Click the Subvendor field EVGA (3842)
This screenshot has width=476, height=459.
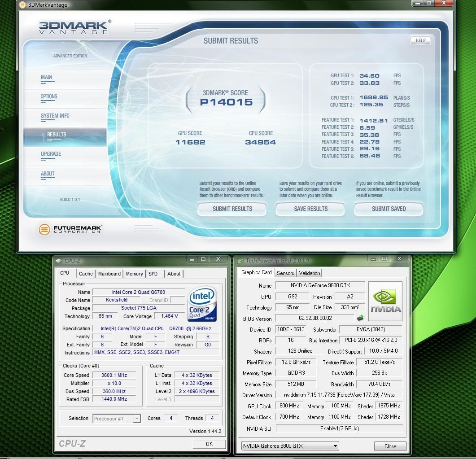coord(371,329)
